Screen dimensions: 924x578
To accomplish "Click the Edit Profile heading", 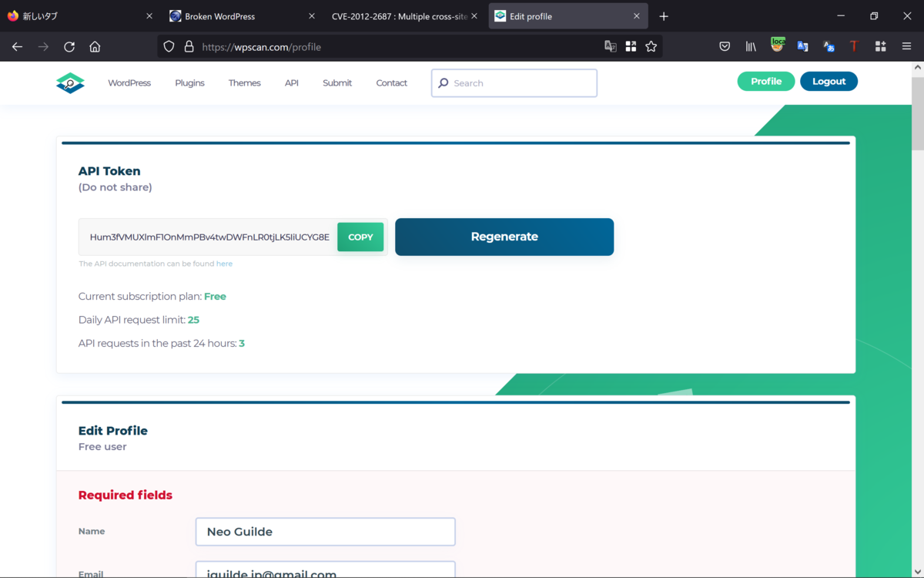I will pos(113,431).
